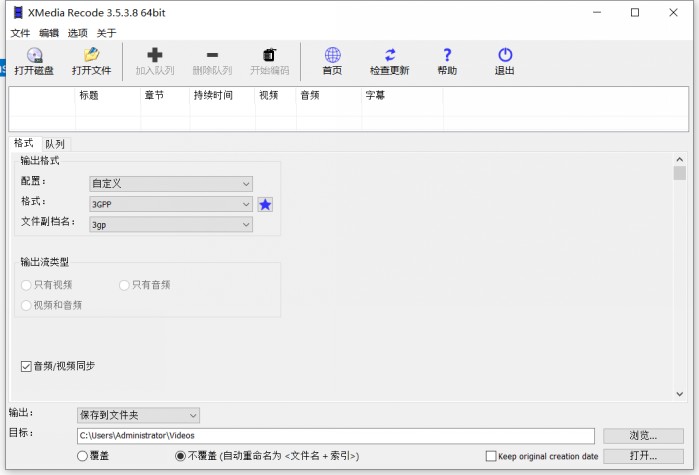Select the 不覆盖 auto-rename radio button
This screenshot has width=699, height=475.
pos(181,456)
